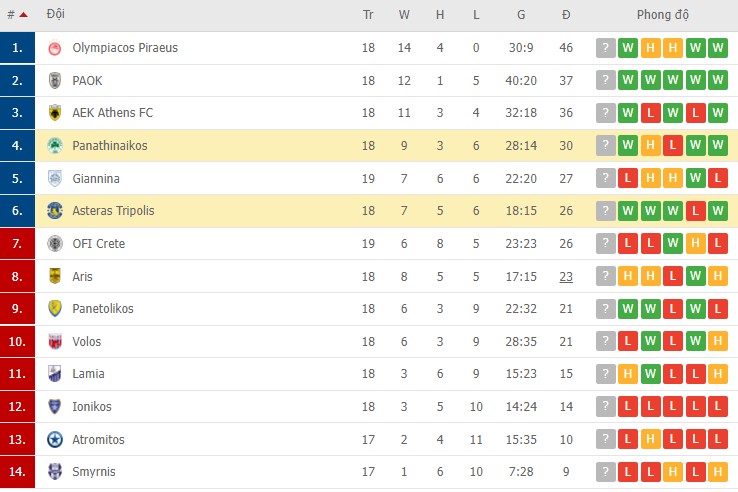Sort standings by Đ points column

(566, 15)
